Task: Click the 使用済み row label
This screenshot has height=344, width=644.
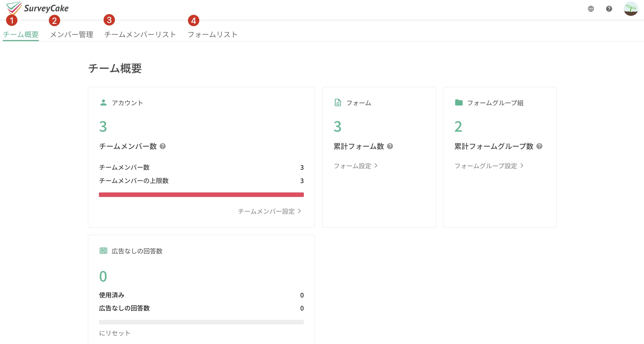Action: (x=112, y=295)
